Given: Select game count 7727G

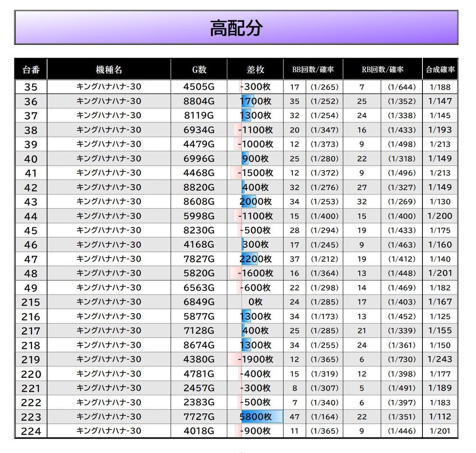Looking at the screenshot, I should click(199, 417).
